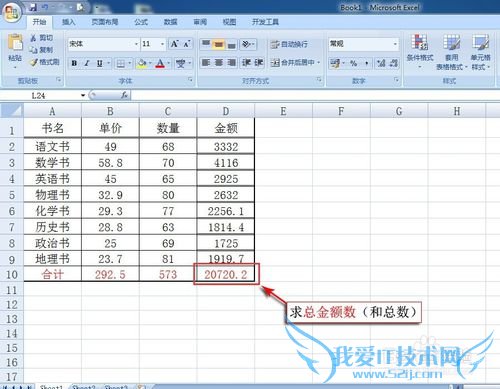Switch to the 开发工具 Developer tab
This screenshot has height=389, width=500.
pyautogui.click(x=265, y=22)
